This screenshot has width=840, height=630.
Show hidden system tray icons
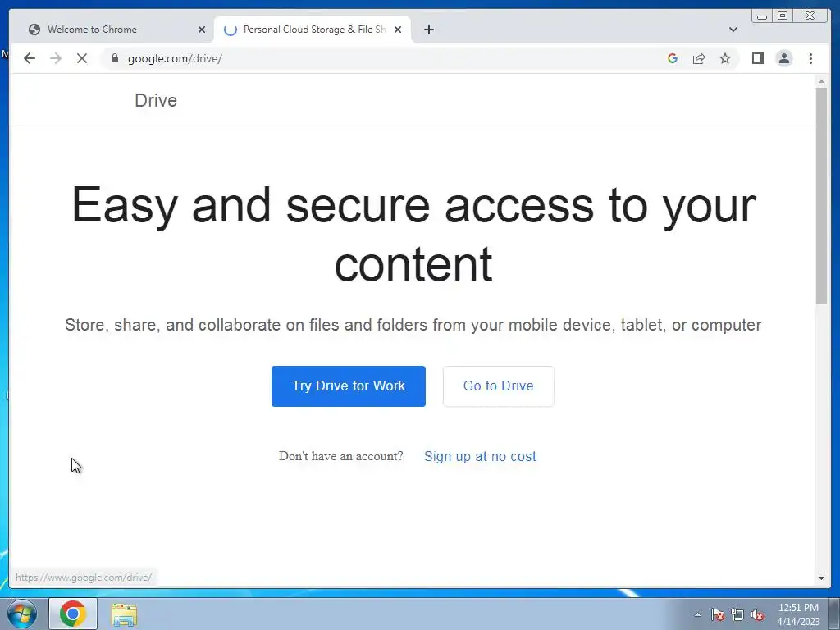(x=697, y=614)
